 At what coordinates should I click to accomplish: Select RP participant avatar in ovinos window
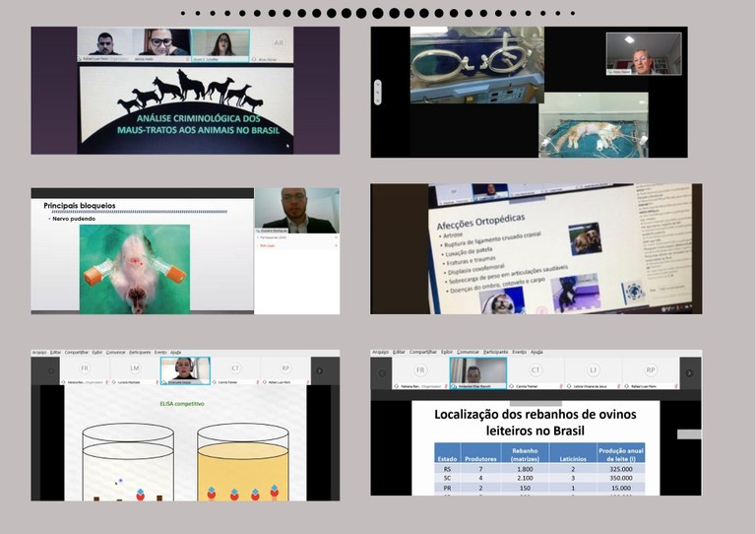(x=651, y=369)
